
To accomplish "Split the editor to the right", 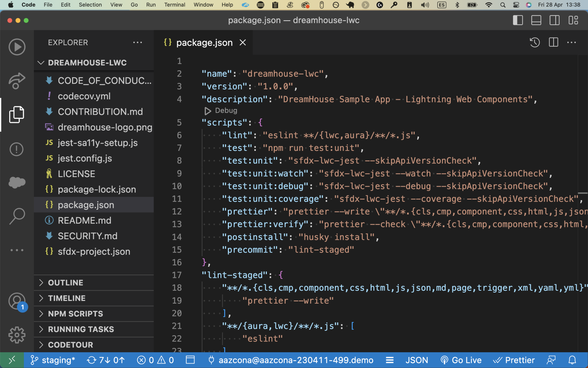I will 553,43.
